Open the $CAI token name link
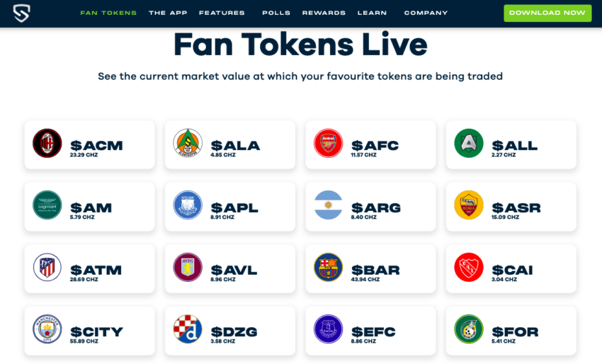 coord(512,270)
